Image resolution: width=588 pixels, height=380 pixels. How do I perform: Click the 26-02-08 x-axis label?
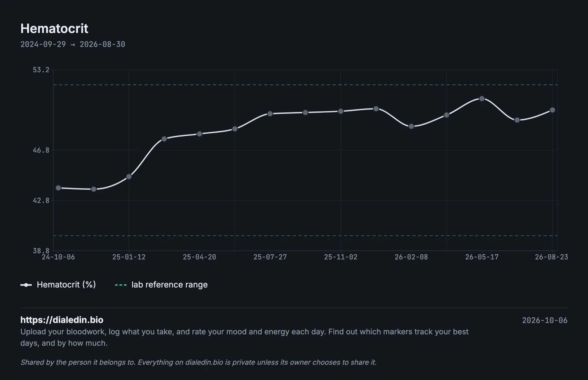pos(411,257)
